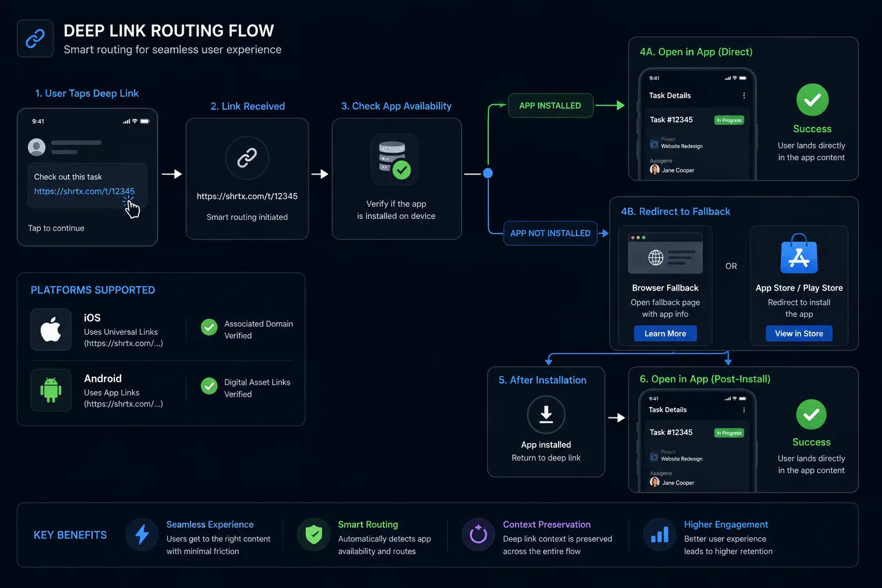Click the Digital Asset Links Verified check icon
This screenshot has width=882, height=588.
tap(209, 386)
